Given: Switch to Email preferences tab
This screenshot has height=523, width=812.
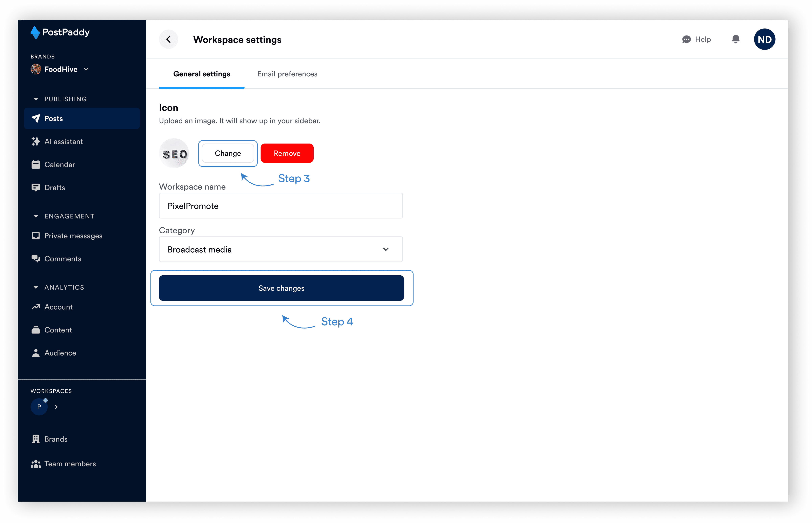Looking at the screenshot, I should pyautogui.click(x=287, y=74).
